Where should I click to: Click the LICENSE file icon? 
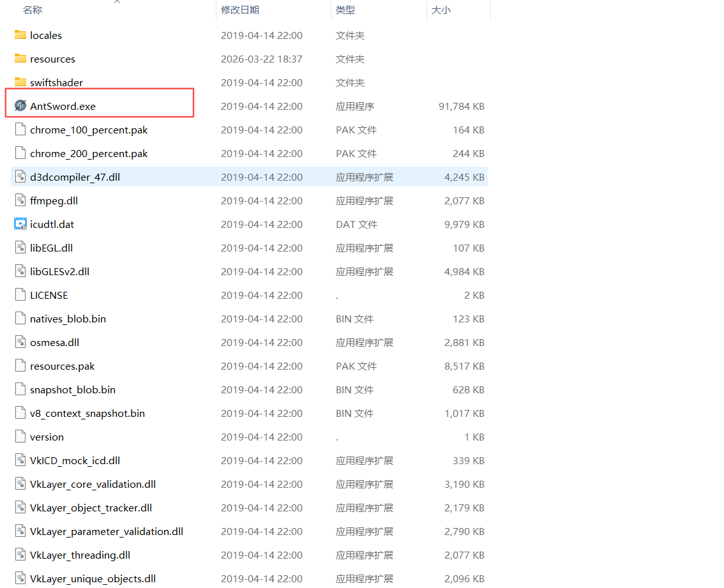(x=20, y=295)
